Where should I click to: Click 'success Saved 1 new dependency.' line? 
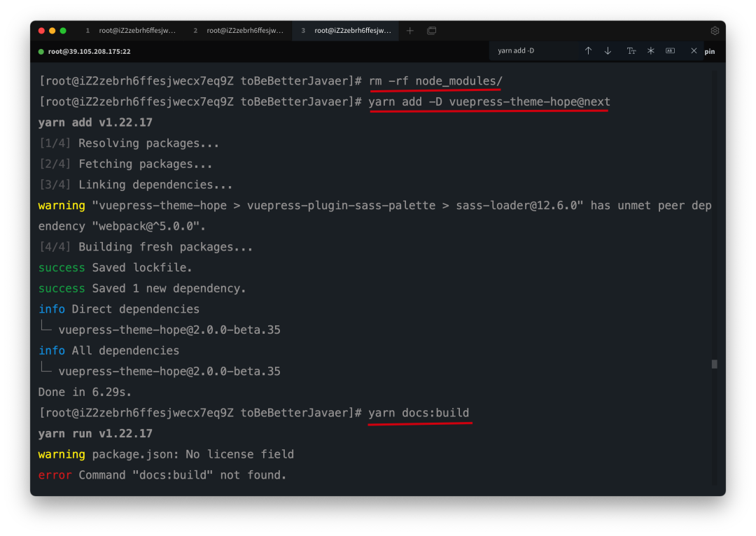pos(142,288)
